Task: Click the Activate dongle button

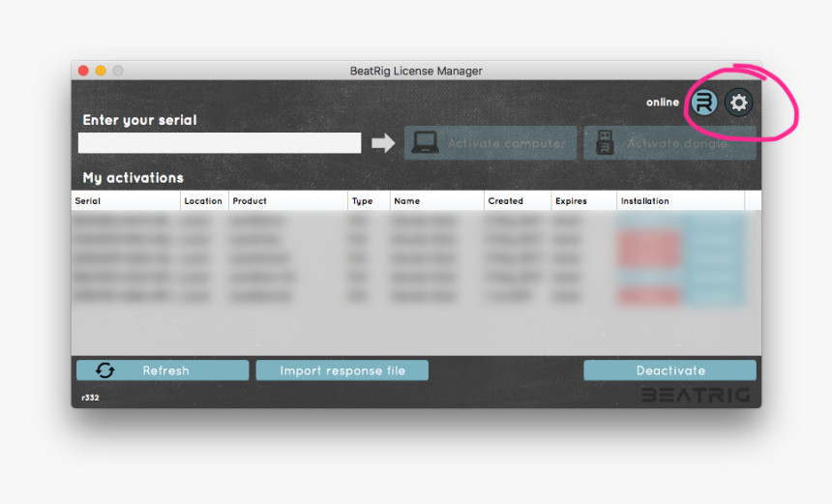Action: (x=669, y=143)
